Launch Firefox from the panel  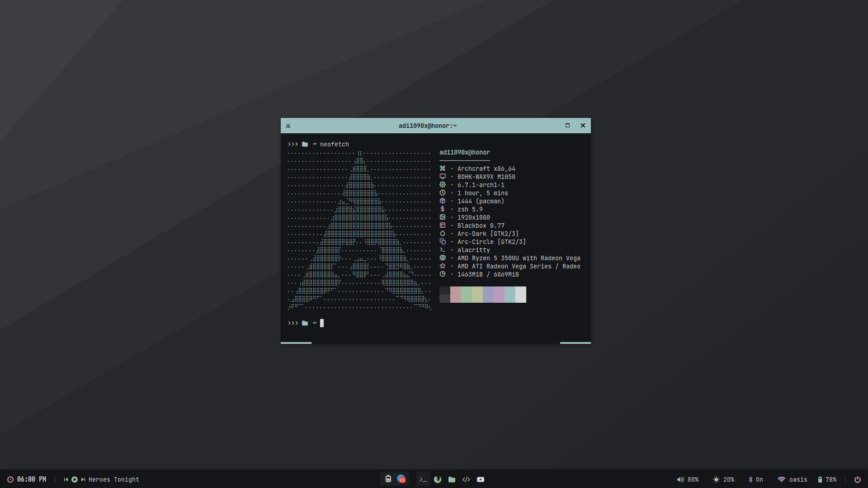[x=438, y=479]
